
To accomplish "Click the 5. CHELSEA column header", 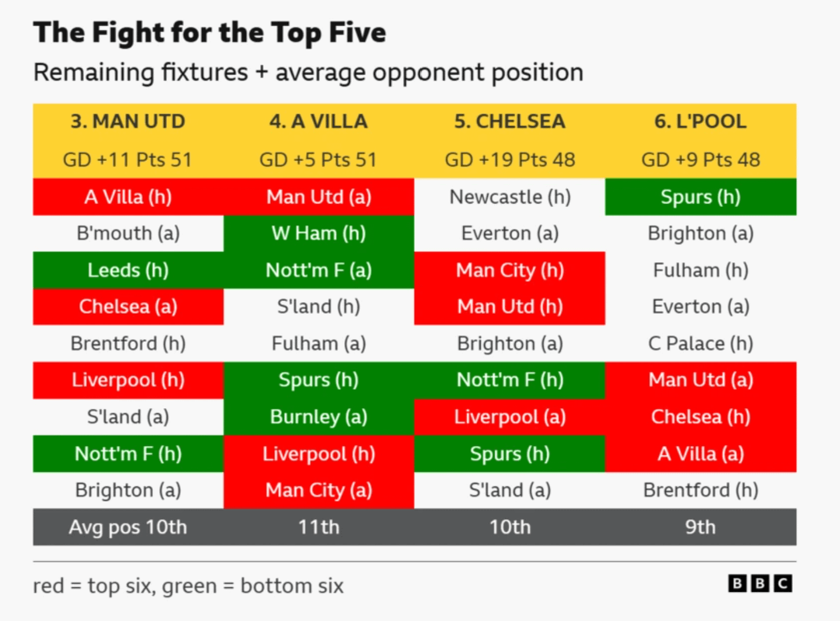I will point(510,121).
